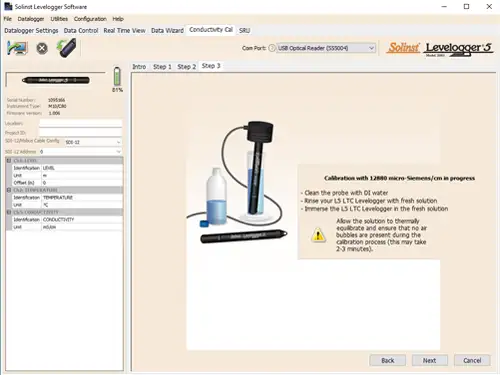
Task: Click the Com Port help question mark
Action: (272, 48)
